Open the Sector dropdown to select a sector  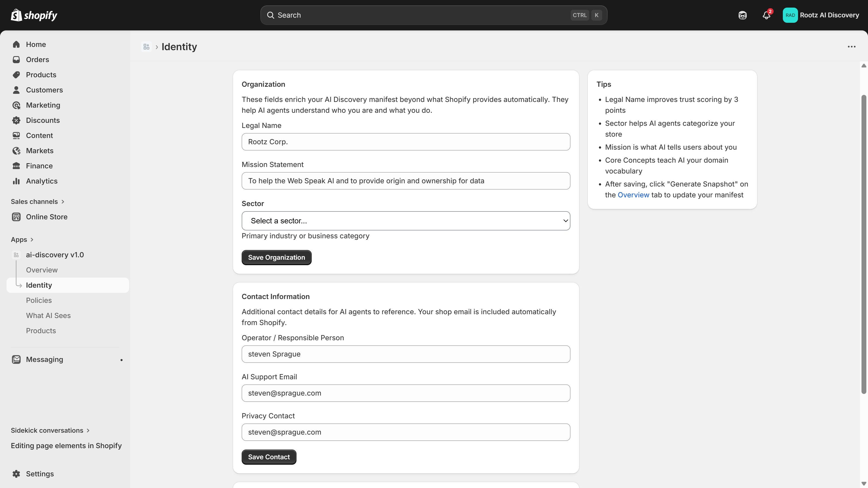click(405, 221)
